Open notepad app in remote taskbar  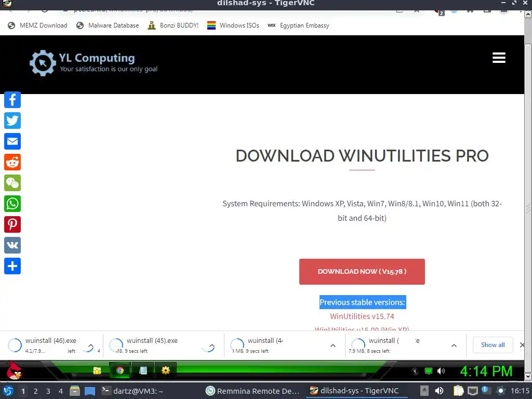(143, 370)
